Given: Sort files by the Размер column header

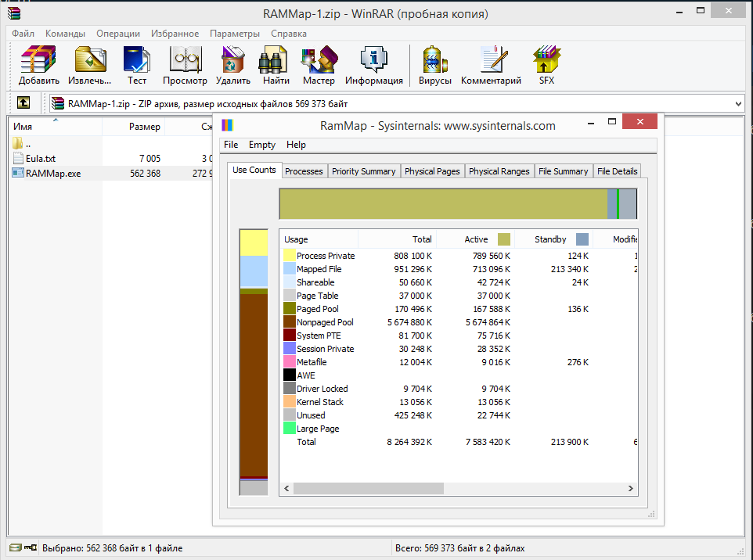Looking at the screenshot, I should (144, 127).
